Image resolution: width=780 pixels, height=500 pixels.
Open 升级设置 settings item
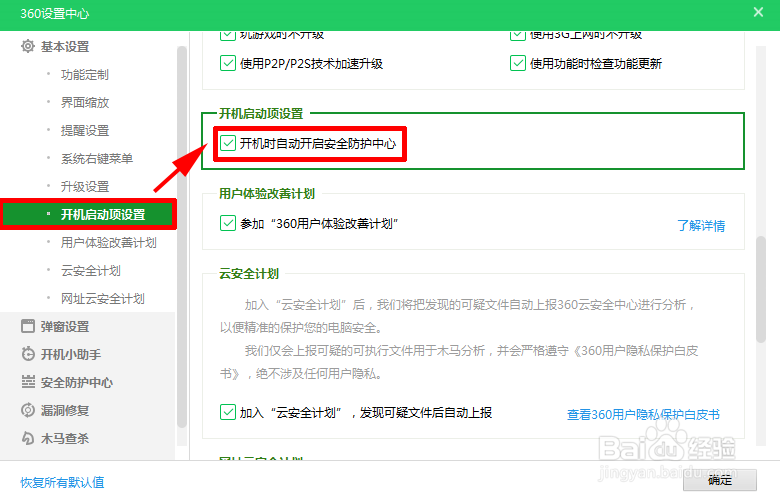click(85, 187)
